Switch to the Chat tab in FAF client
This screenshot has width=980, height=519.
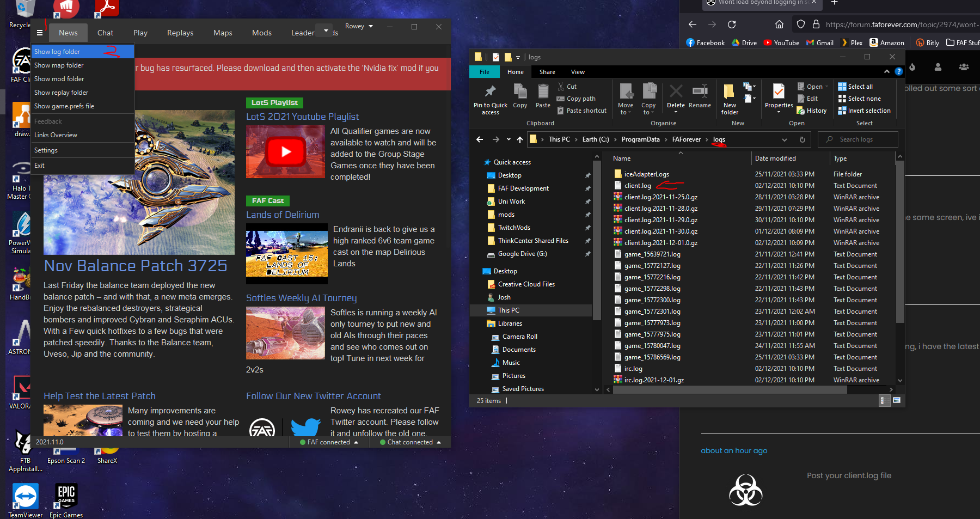[x=105, y=33]
